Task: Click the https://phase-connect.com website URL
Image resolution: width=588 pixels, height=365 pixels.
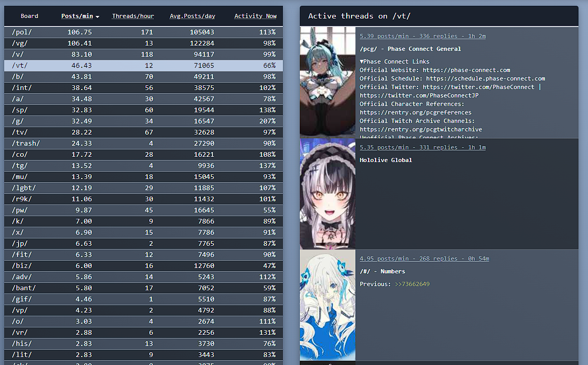Action: click(467, 70)
